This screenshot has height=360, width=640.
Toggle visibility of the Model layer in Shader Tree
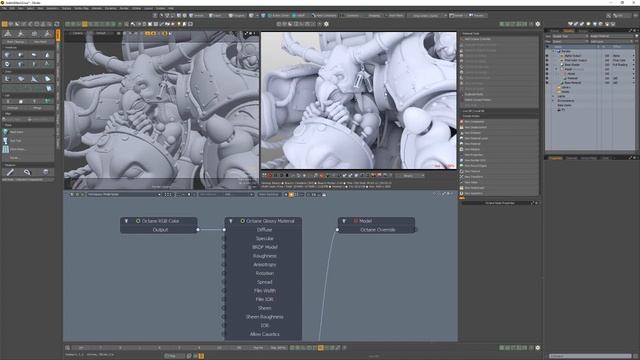click(547, 74)
